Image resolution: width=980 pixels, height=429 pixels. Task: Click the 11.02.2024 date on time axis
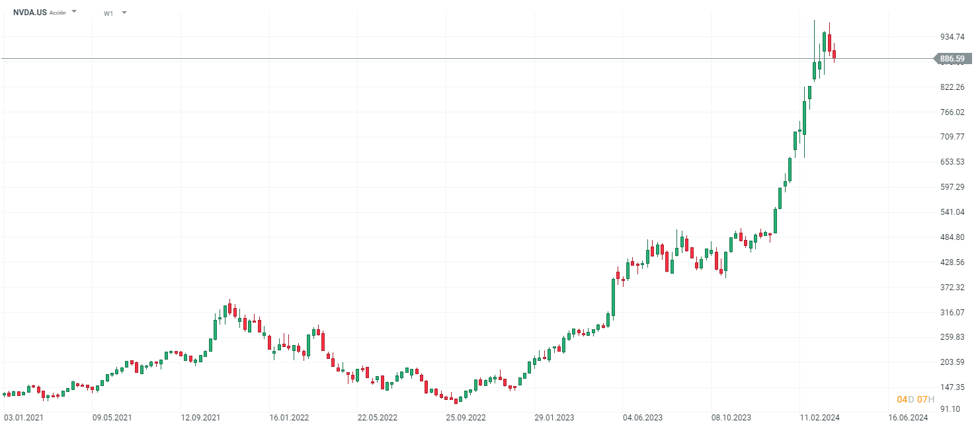click(820, 418)
